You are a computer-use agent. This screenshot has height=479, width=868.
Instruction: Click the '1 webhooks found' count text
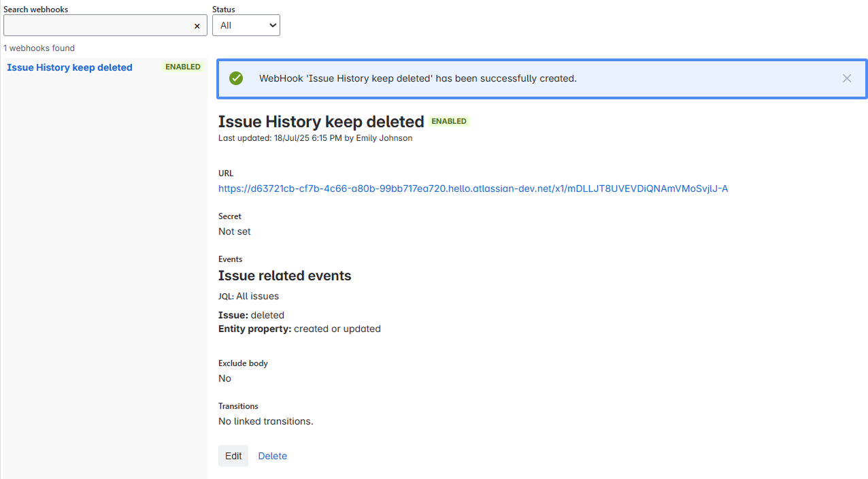[39, 48]
